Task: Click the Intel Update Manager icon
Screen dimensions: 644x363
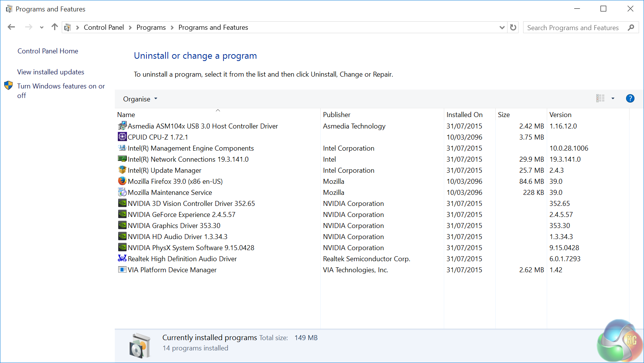Action: 122,170
